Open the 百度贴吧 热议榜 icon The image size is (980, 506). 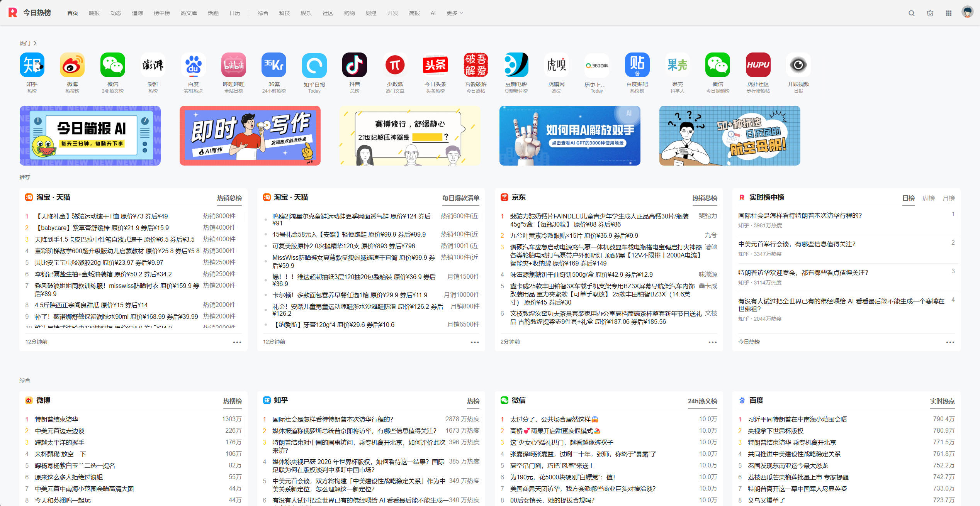(x=637, y=65)
